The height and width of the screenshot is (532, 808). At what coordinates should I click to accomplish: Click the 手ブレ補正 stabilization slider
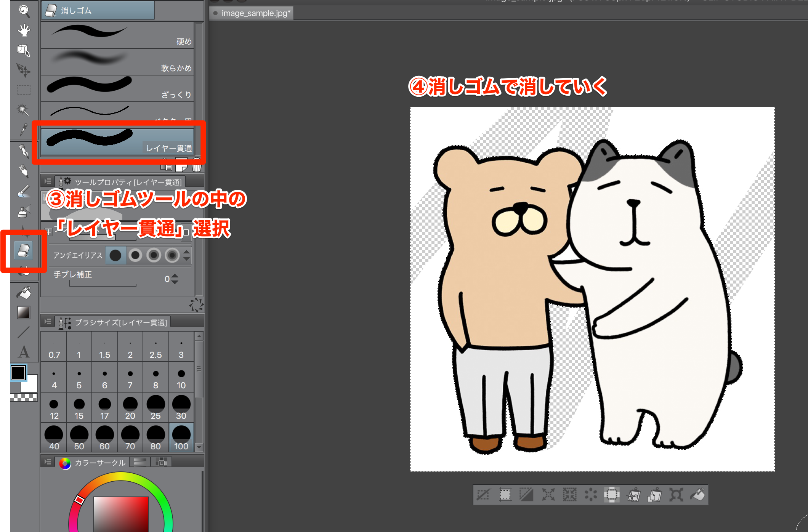click(103, 284)
